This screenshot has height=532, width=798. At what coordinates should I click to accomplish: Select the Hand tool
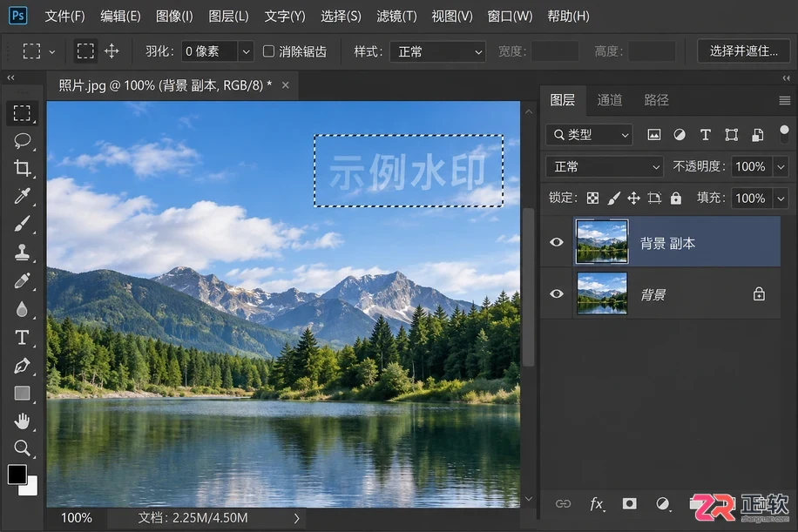pyautogui.click(x=22, y=421)
